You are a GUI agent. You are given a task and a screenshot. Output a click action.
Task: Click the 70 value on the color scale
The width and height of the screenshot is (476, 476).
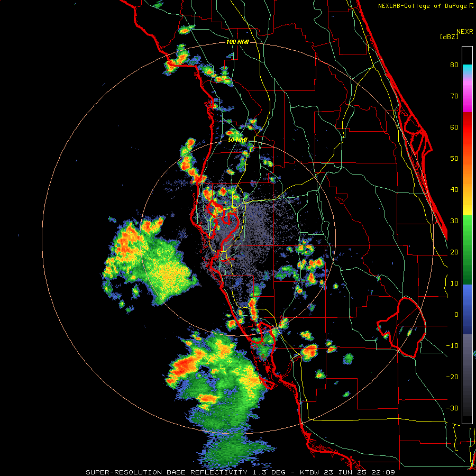coord(454,96)
